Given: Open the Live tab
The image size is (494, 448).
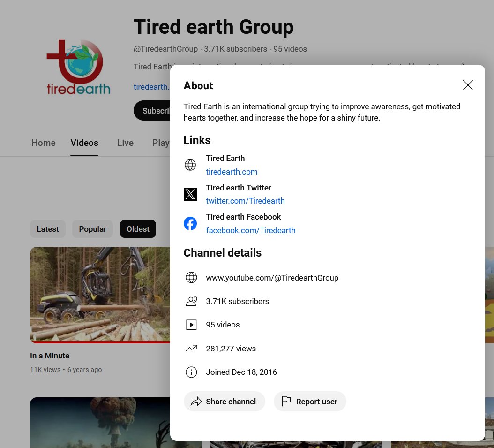Looking at the screenshot, I should coord(125,143).
